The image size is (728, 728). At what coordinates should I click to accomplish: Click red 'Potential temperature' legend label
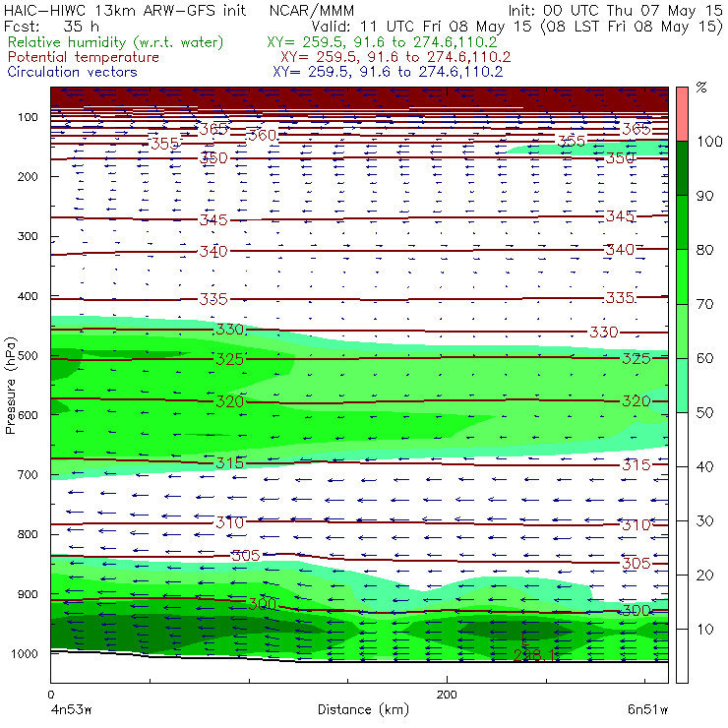(83, 57)
